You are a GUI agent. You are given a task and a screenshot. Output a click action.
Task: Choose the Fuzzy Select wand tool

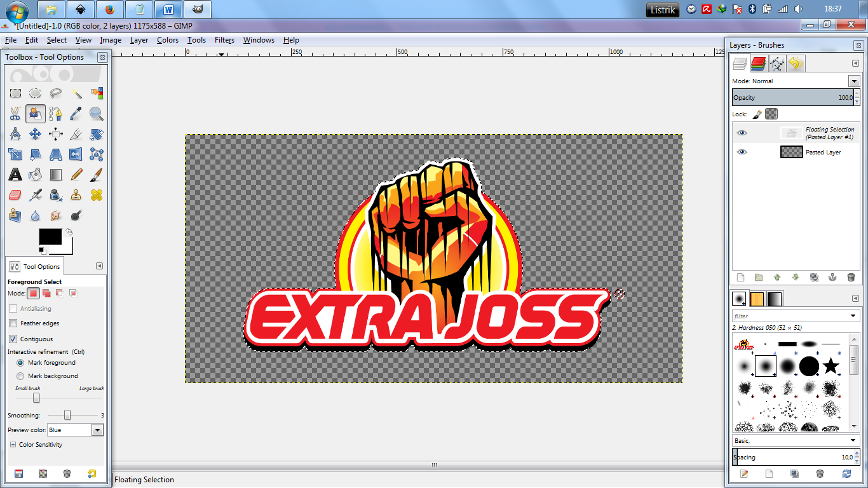[76, 93]
